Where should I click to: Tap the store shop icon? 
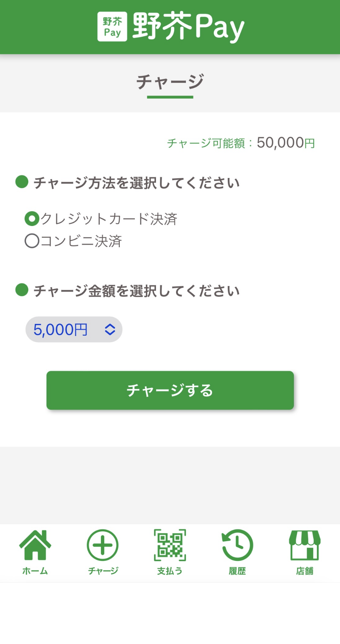(304, 545)
